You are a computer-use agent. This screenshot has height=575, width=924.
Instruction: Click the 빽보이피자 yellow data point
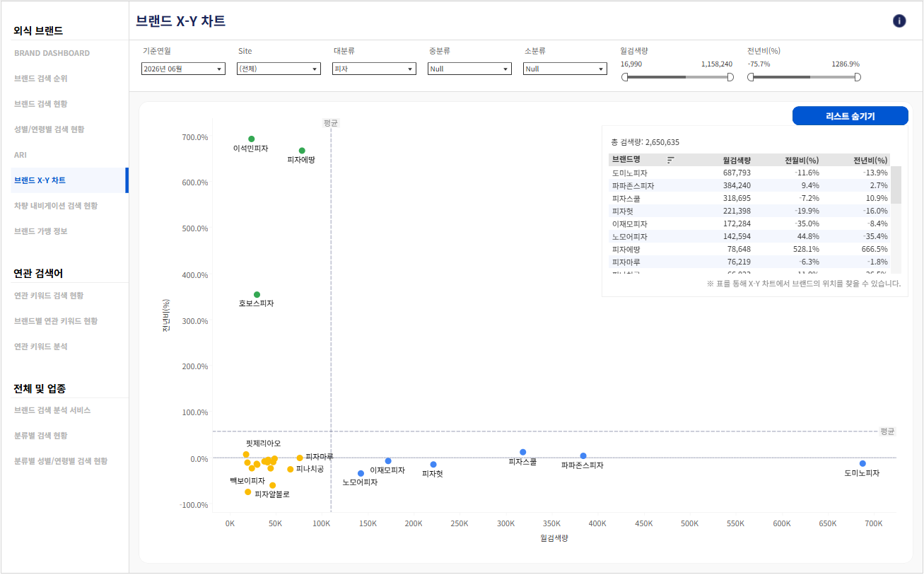(248, 492)
